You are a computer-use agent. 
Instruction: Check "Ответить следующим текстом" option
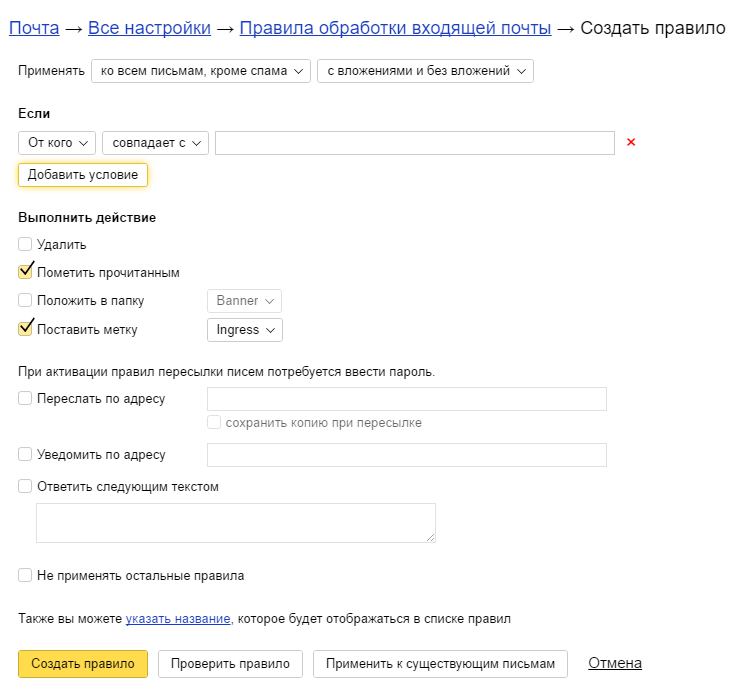pyautogui.click(x=25, y=487)
